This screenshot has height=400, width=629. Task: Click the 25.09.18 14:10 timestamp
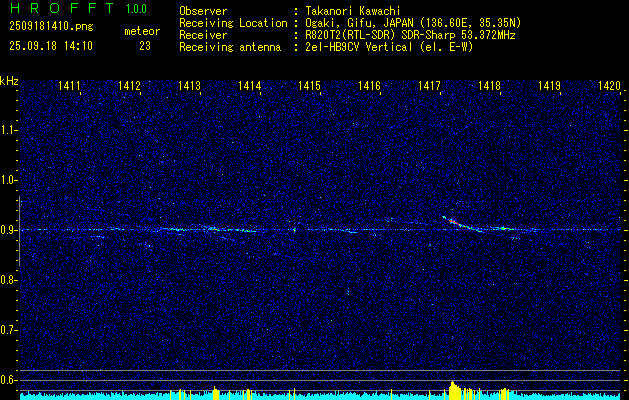(50, 46)
